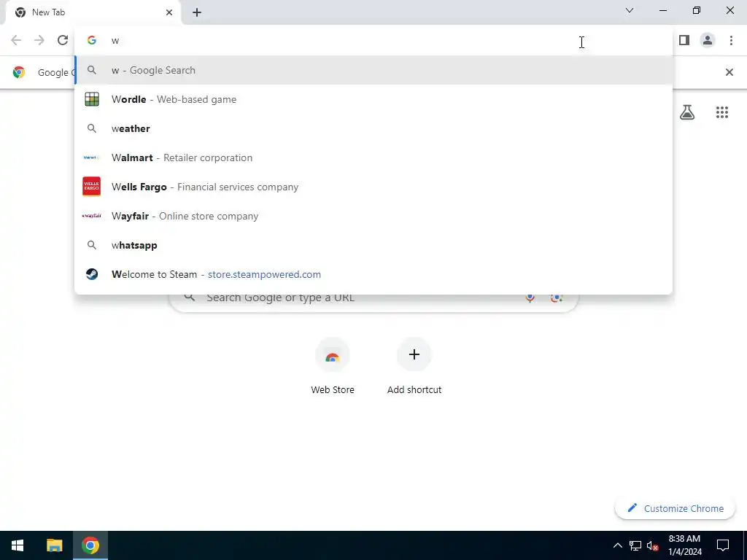Close the New Tab tab
The width and height of the screenshot is (747, 560).
[169, 12]
